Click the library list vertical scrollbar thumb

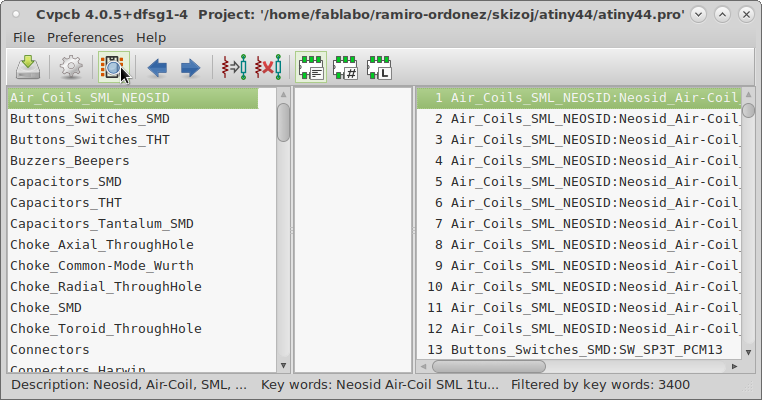(283, 122)
